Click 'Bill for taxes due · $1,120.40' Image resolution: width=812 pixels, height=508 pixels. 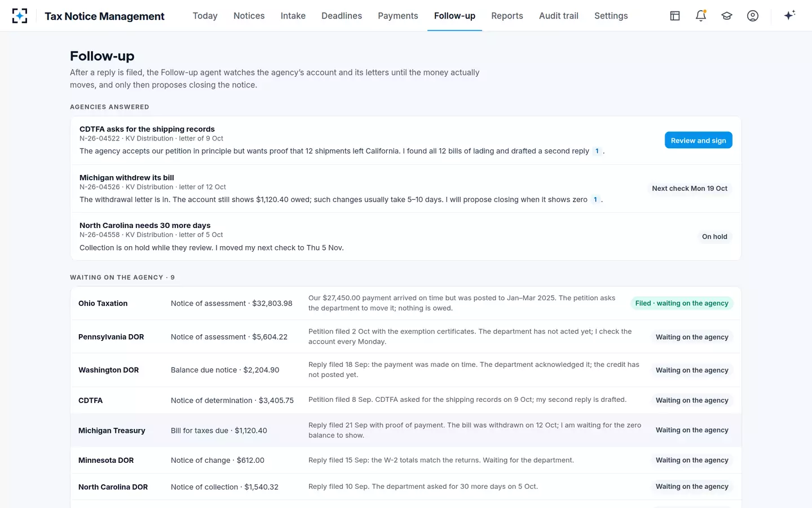tap(219, 431)
